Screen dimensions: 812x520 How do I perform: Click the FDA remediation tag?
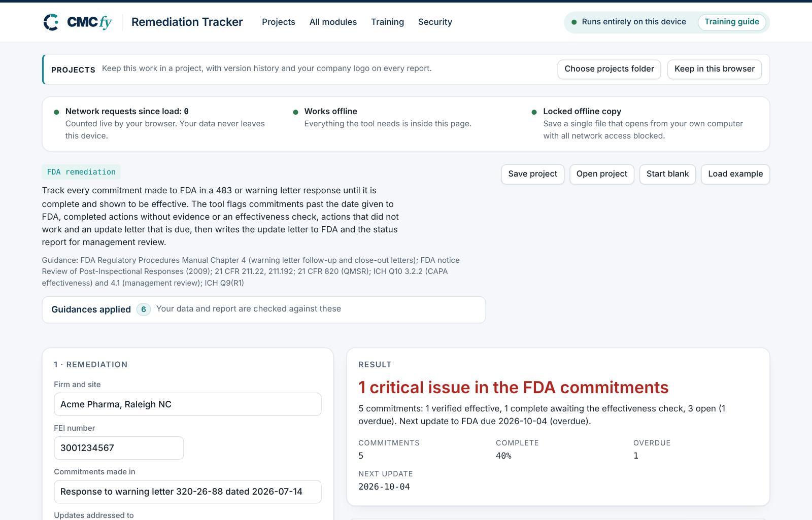[x=81, y=172]
